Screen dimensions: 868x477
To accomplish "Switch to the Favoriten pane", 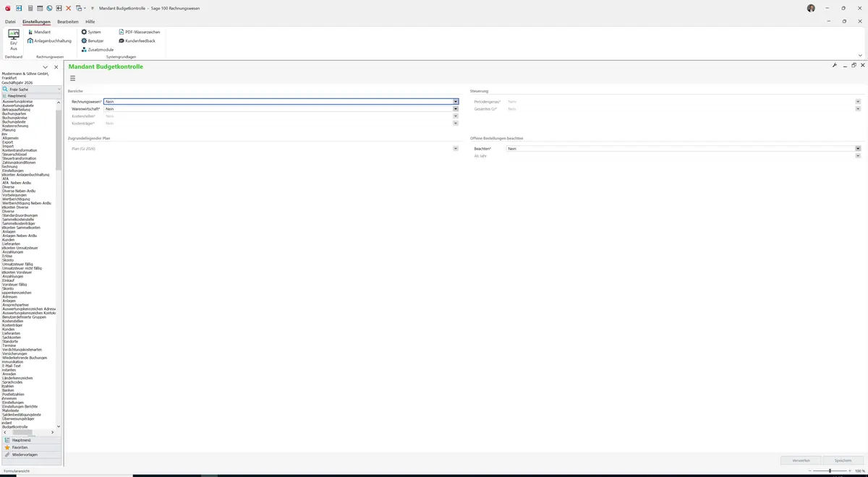I will pyautogui.click(x=31, y=447).
